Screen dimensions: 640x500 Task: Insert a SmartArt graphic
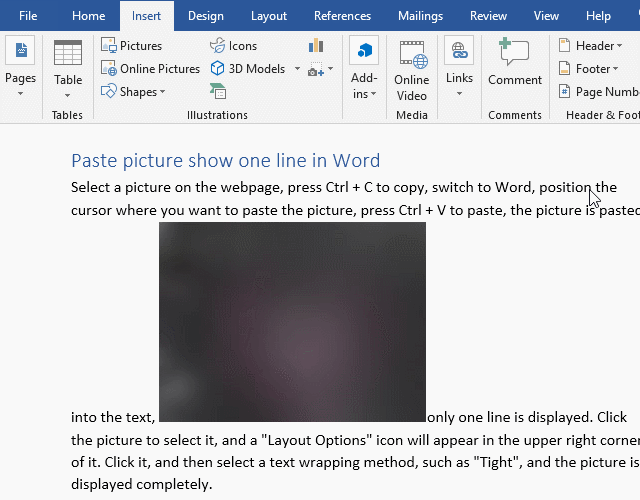[x=218, y=91]
